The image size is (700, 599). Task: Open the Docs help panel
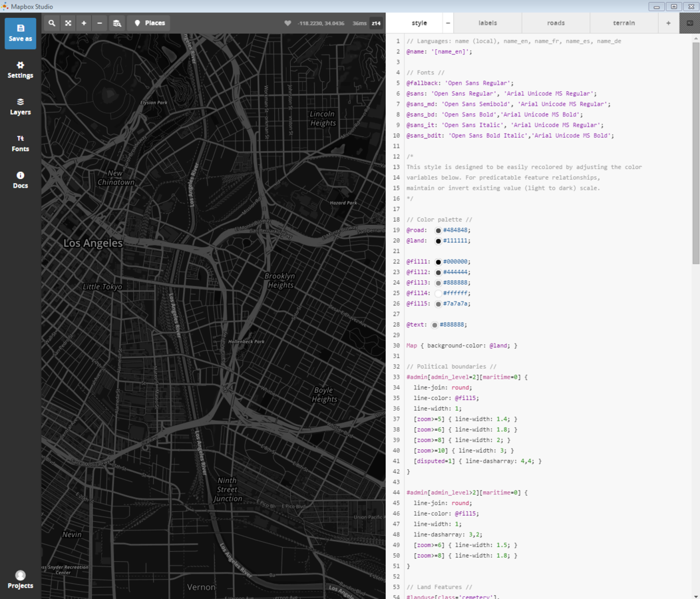(x=20, y=180)
